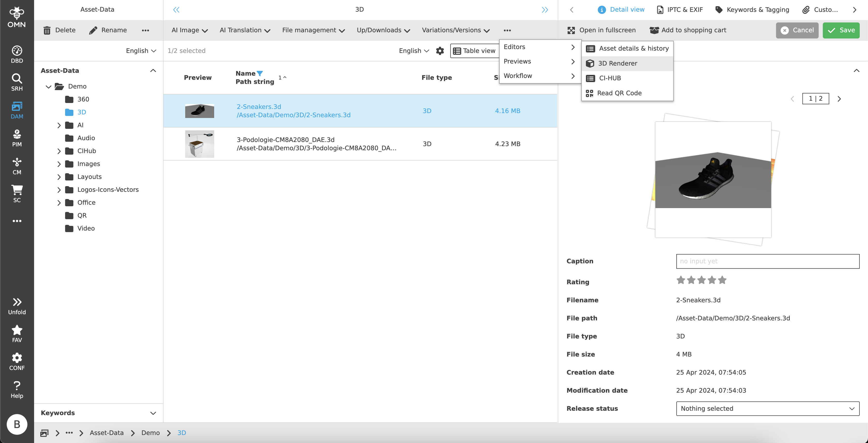The image size is (868, 443).
Task: Click the Podologie asset thumbnail
Action: (x=199, y=144)
